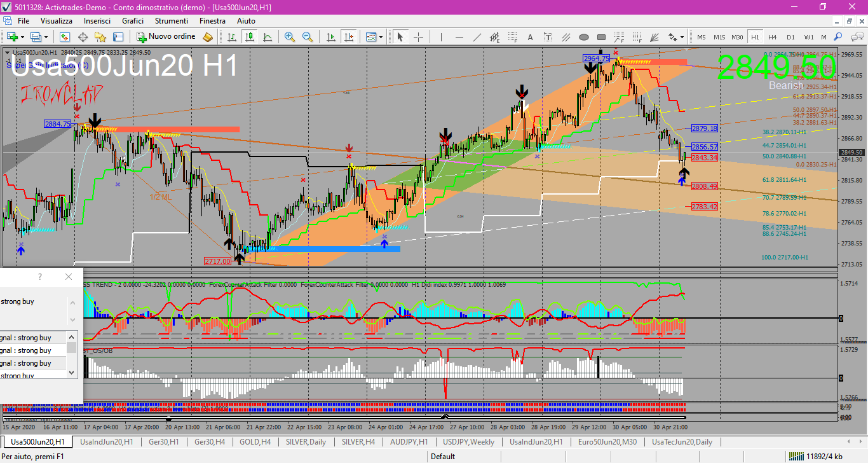868x463 pixels.
Task: Click signal list scroll up arrow
Action: (x=72, y=336)
